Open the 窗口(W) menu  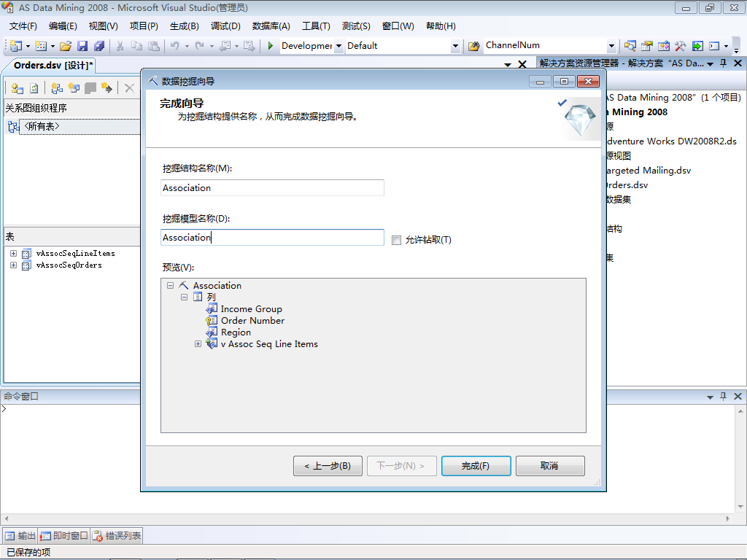[398, 26]
